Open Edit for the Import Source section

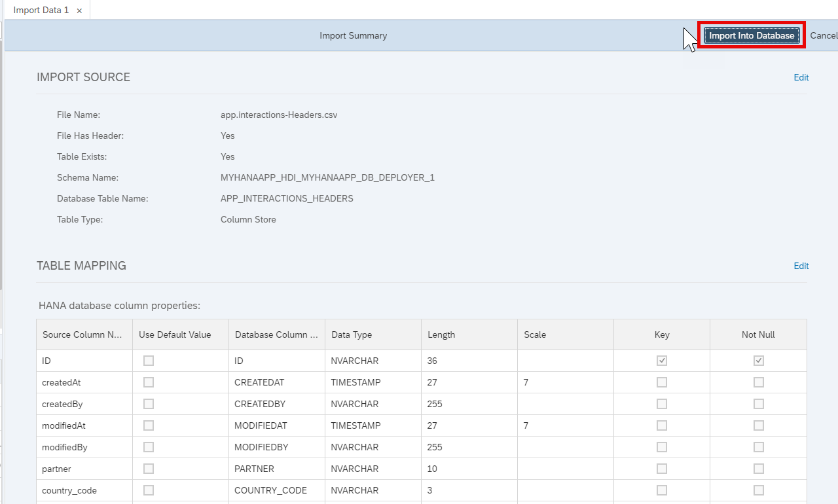point(801,77)
